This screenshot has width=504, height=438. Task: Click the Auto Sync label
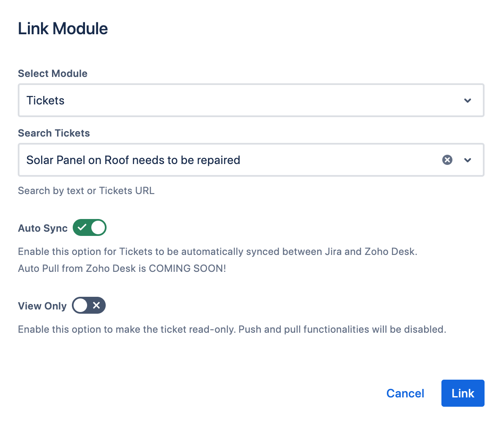(43, 228)
